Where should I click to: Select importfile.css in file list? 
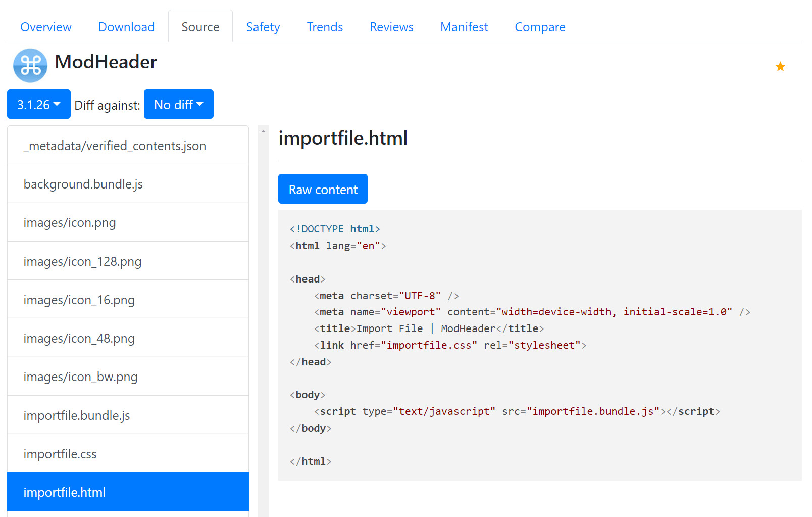(x=128, y=454)
